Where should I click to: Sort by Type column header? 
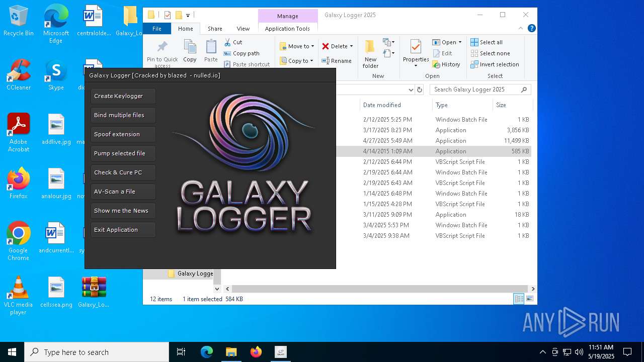click(463, 105)
